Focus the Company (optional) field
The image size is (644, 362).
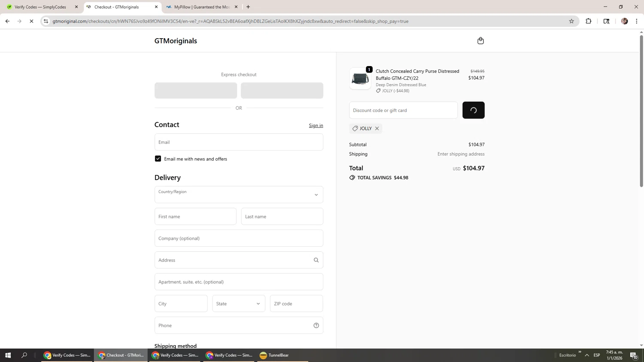[x=239, y=238]
